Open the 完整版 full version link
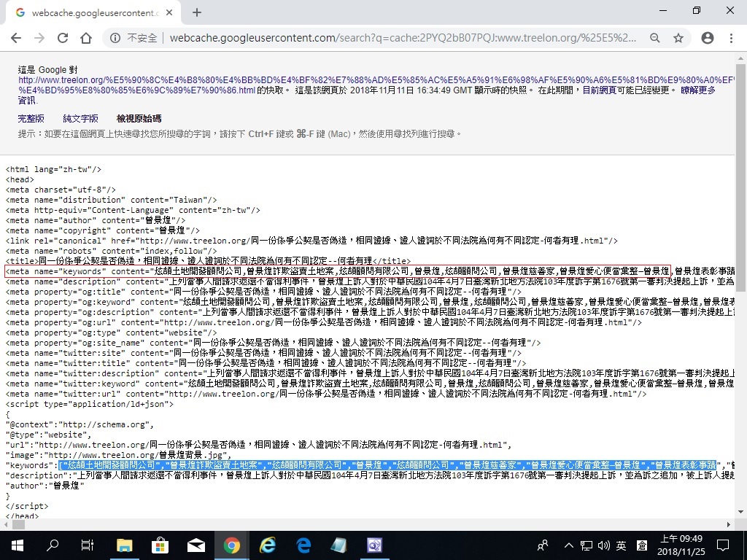This screenshot has height=560, width=747. [31, 118]
